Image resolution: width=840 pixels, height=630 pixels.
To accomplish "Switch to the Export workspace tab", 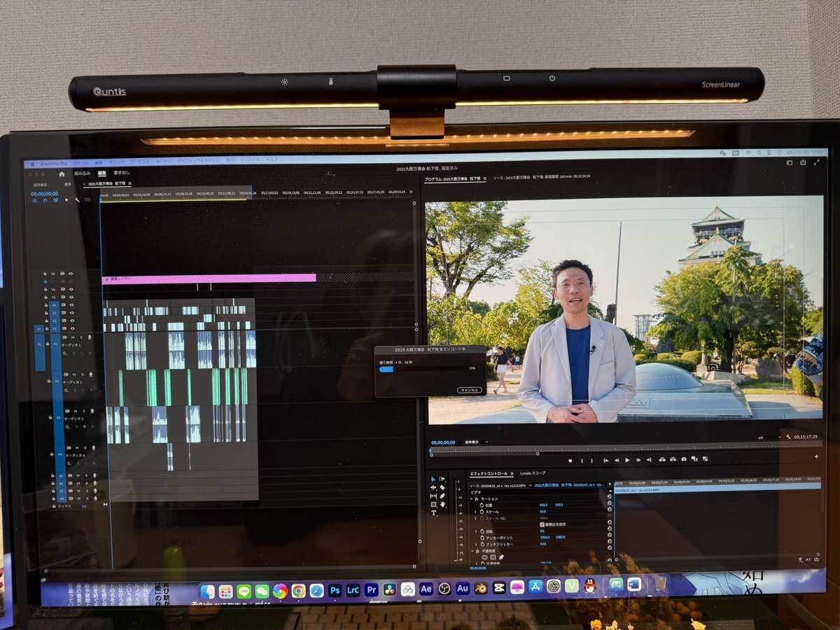I will click(121, 173).
